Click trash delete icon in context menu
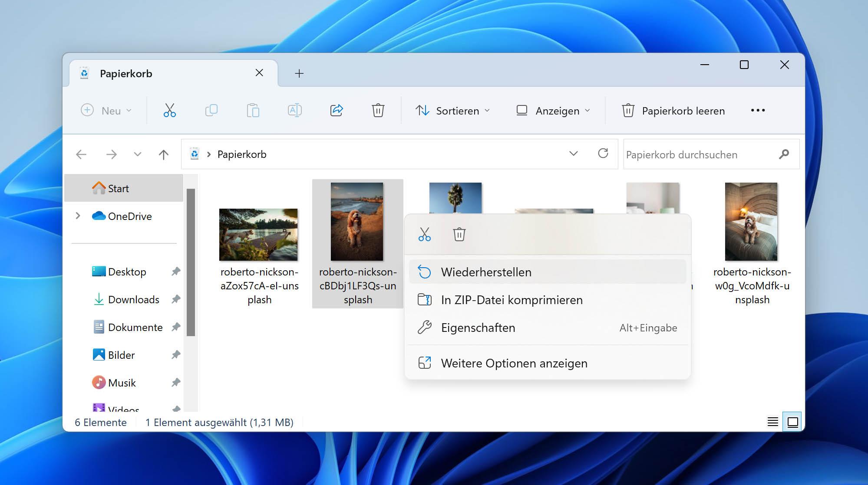868x485 pixels. point(459,234)
